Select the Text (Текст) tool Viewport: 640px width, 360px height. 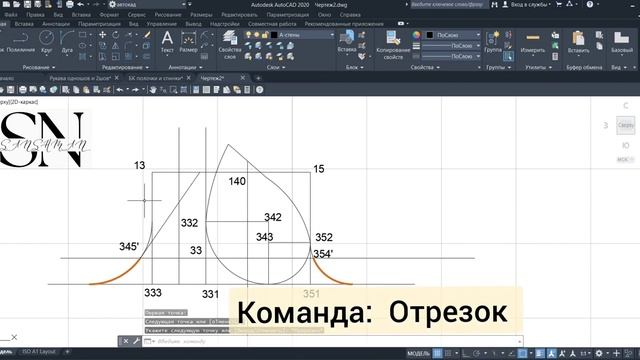click(167, 42)
